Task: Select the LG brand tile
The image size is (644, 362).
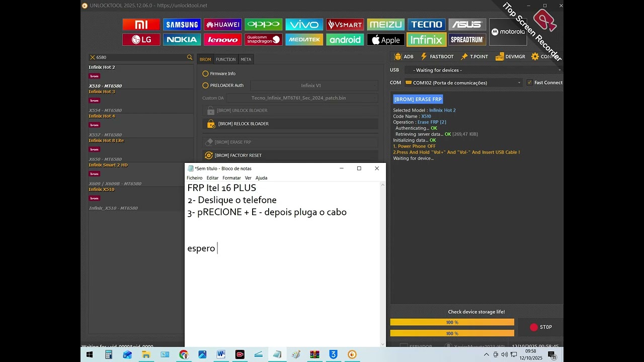Action: (141, 40)
